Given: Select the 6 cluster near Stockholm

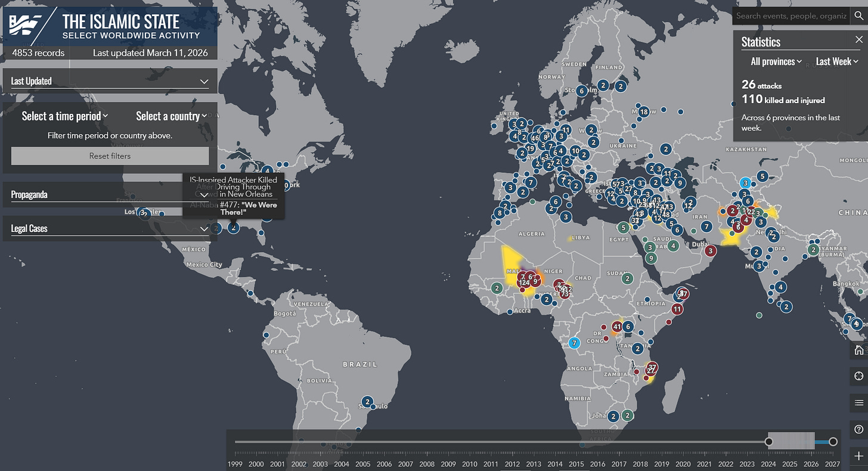Looking at the screenshot, I should click(x=581, y=91).
